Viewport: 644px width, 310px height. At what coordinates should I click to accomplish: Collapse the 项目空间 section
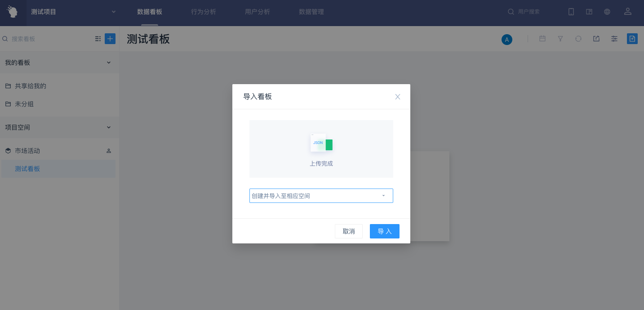pos(109,127)
